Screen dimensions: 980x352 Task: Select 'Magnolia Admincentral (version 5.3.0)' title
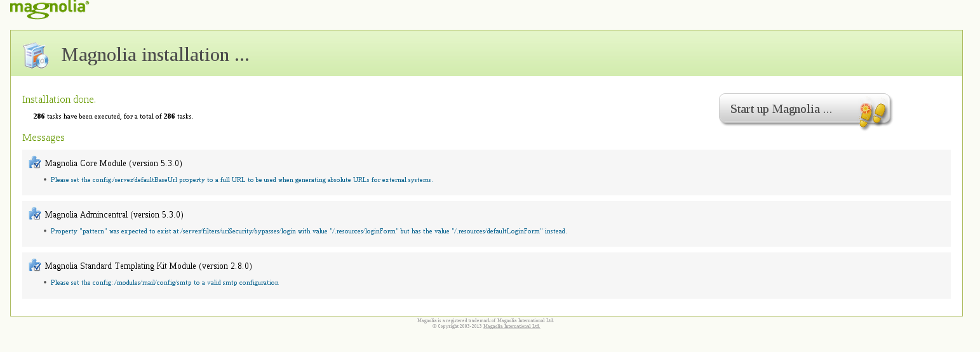point(114,215)
